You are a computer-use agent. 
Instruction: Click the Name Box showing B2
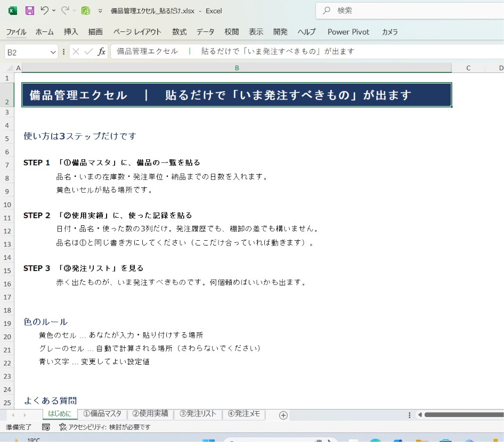coord(26,52)
